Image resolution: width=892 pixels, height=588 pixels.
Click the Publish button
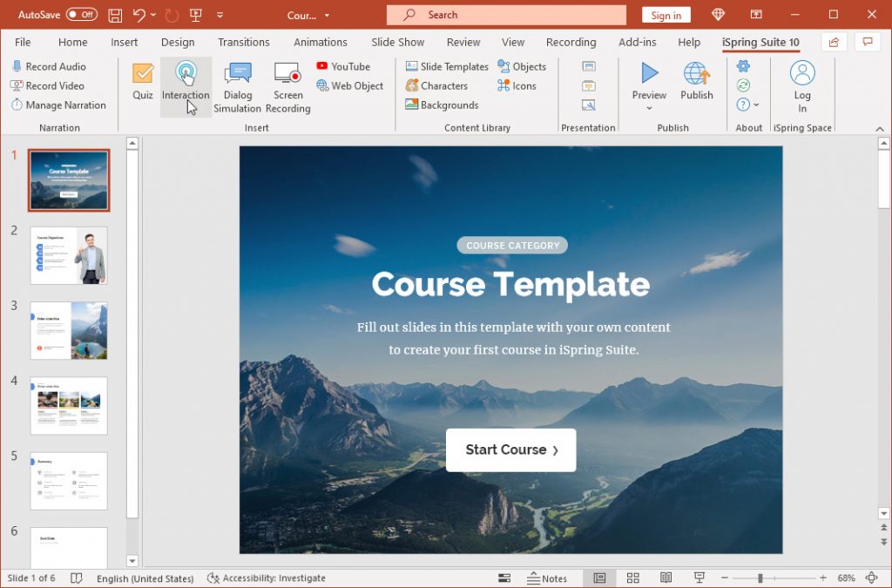697,83
